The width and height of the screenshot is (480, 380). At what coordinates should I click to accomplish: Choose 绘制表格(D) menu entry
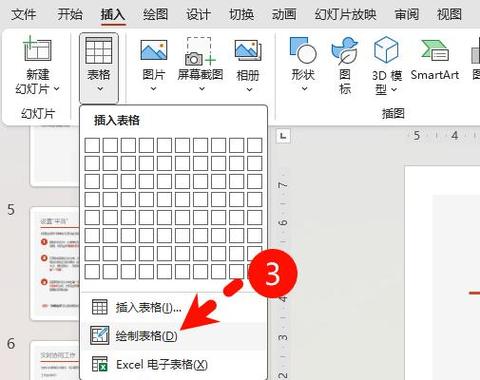coord(173,336)
